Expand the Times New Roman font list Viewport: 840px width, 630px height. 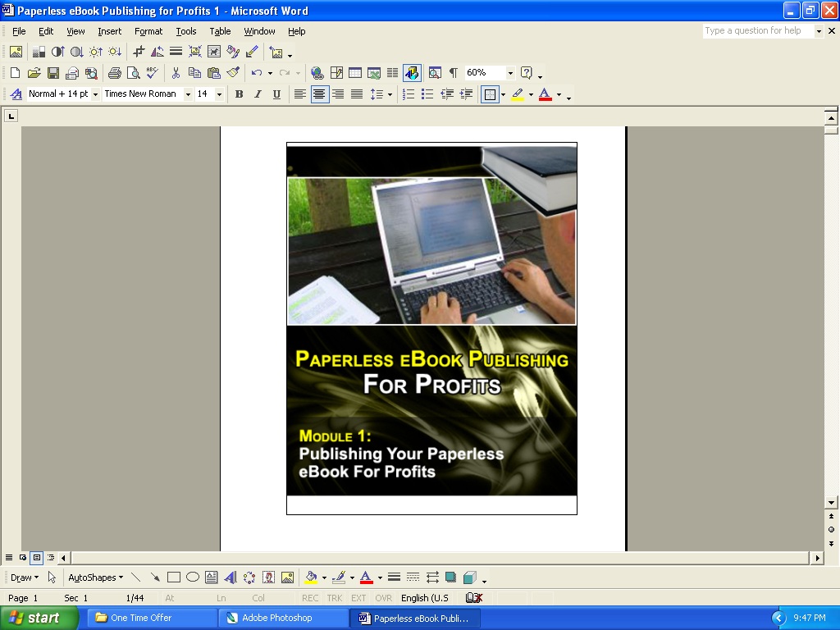tap(188, 94)
